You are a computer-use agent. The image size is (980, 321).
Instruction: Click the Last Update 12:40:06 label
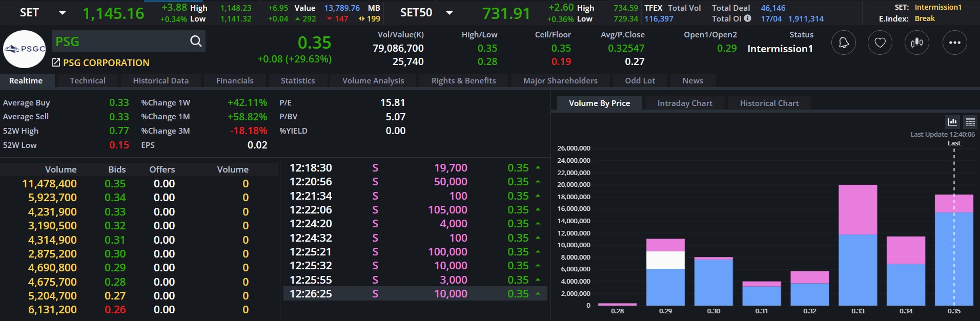click(x=943, y=134)
